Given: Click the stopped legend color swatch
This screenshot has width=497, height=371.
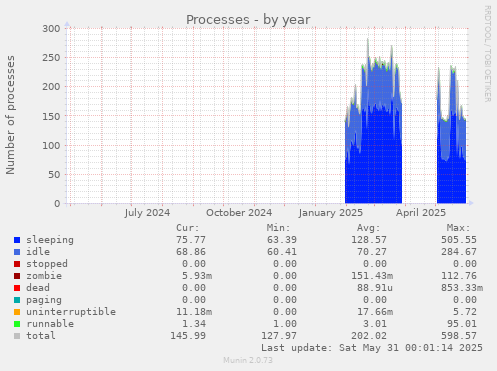Looking at the screenshot, I should (x=17, y=264).
